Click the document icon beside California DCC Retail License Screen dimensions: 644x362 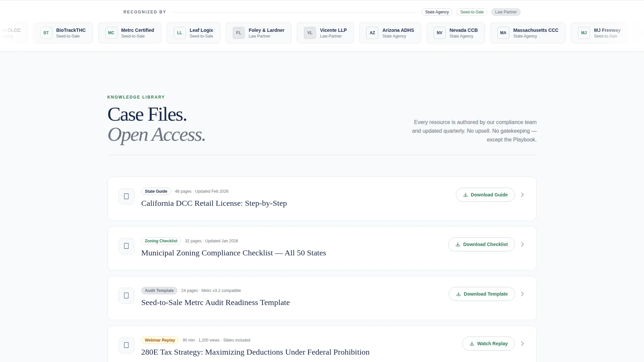(x=126, y=196)
